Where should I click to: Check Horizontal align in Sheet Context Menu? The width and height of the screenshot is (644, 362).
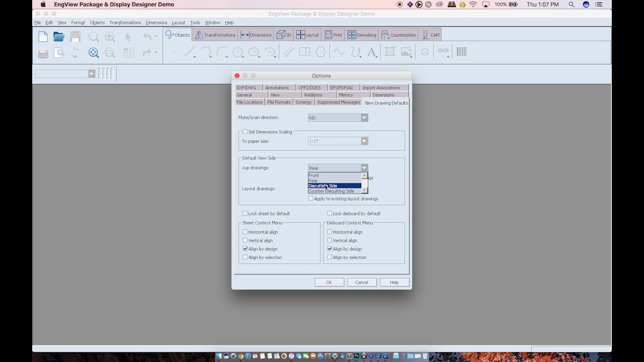pyautogui.click(x=245, y=232)
